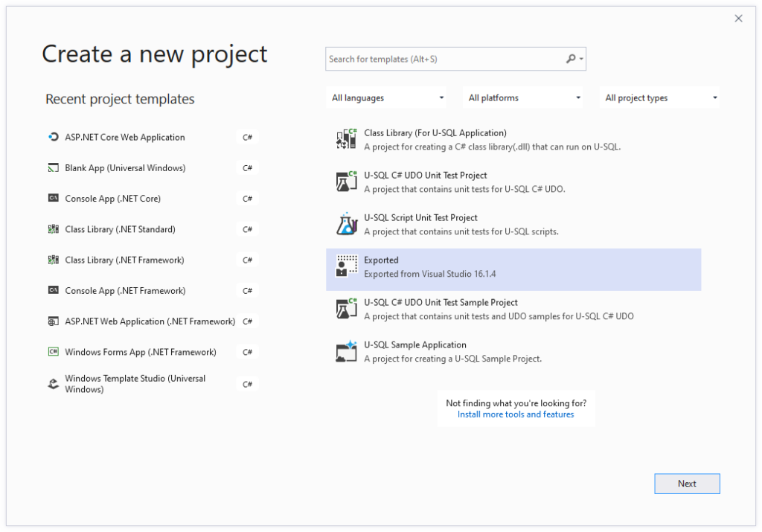The width and height of the screenshot is (762, 532).
Task: Click the U-SQL Script Unit Test flask icon
Action: click(x=346, y=224)
